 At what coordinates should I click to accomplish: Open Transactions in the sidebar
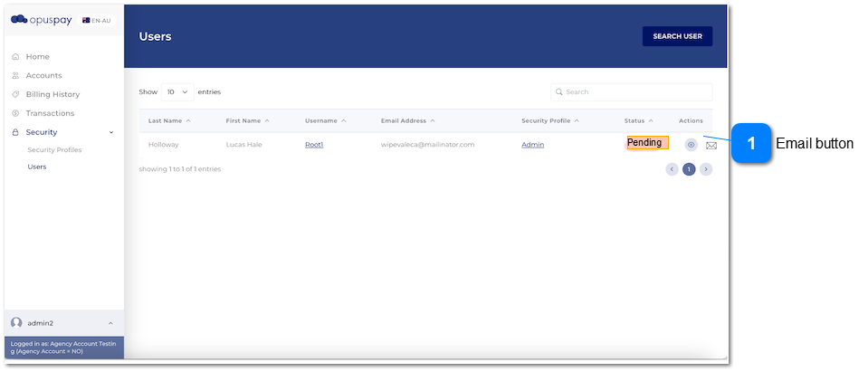[50, 113]
